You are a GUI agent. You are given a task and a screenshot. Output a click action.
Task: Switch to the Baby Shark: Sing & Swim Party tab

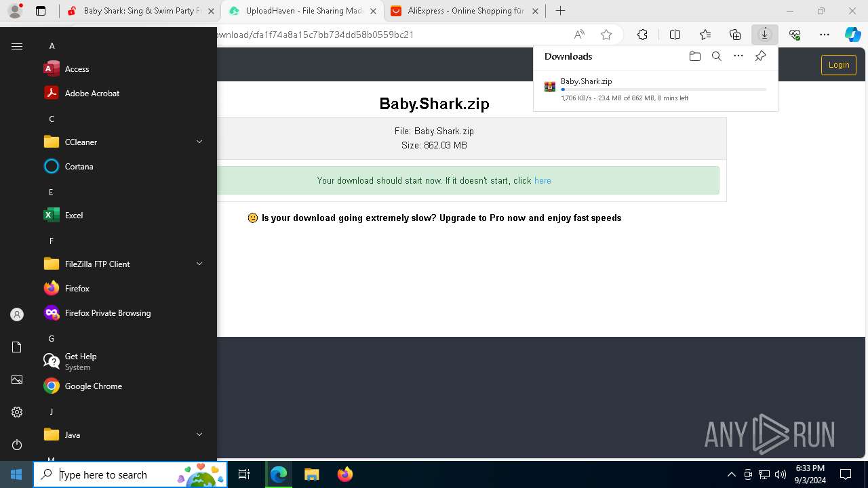point(140,11)
